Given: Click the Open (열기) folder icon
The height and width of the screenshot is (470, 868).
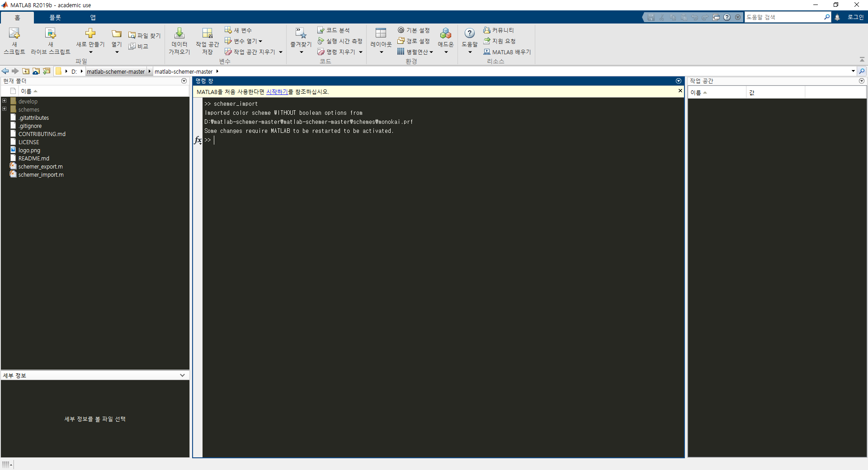Looking at the screenshot, I should 117,34.
